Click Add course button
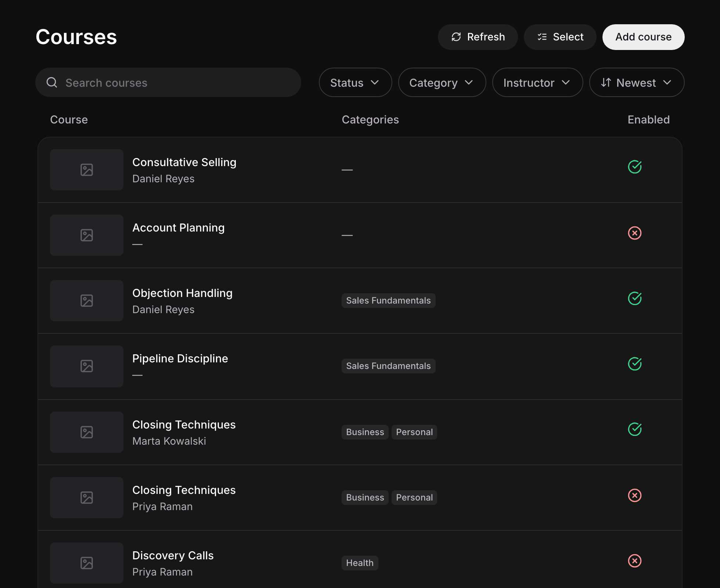This screenshot has width=720, height=588. 643,37
